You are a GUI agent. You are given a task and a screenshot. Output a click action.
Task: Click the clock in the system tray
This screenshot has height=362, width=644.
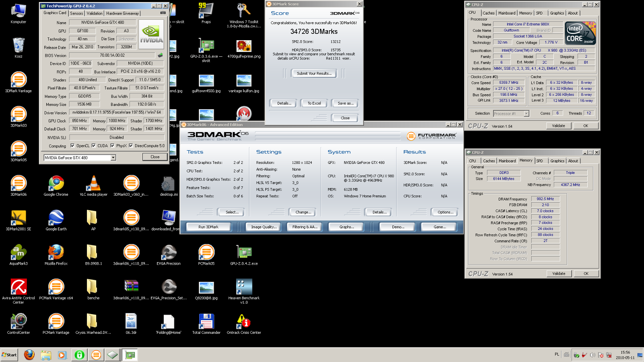[625, 355]
